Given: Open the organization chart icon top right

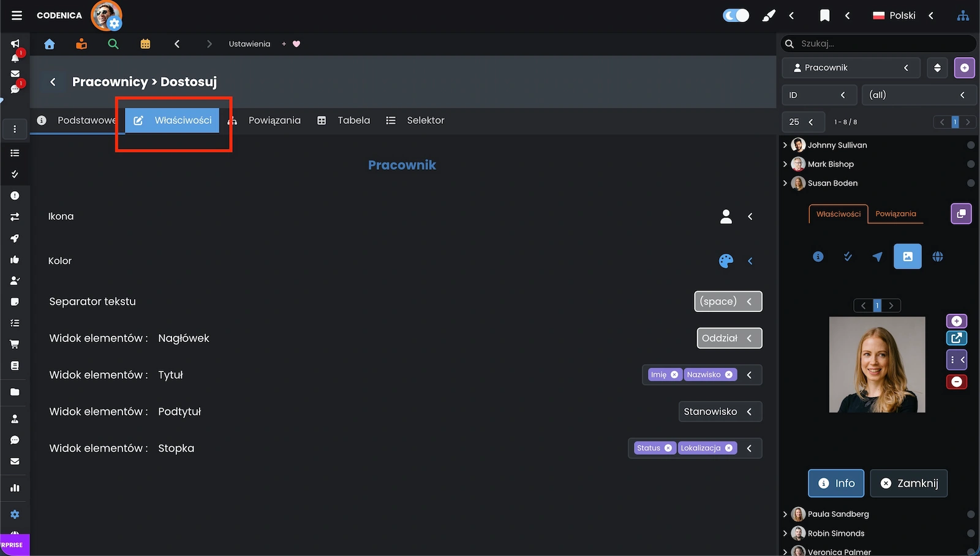Looking at the screenshot, I should coord(963,16).
